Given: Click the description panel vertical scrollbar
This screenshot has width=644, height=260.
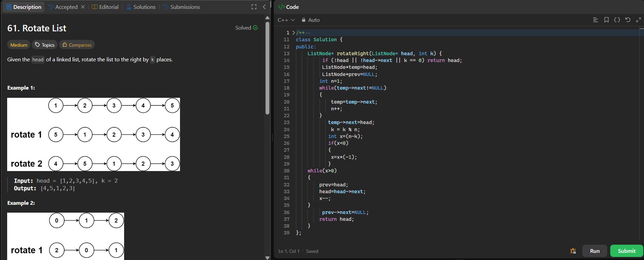Looking at the screenshot, I should coord(267,68).
